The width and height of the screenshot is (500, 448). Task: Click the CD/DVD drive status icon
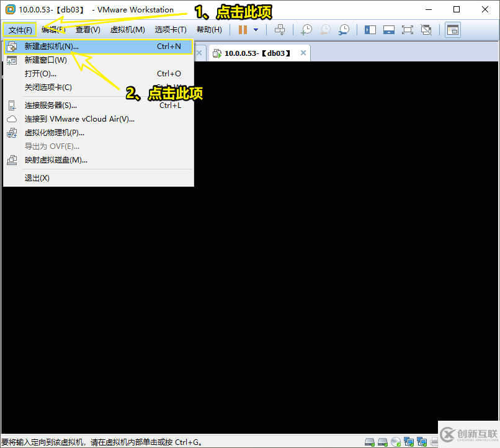396,442
